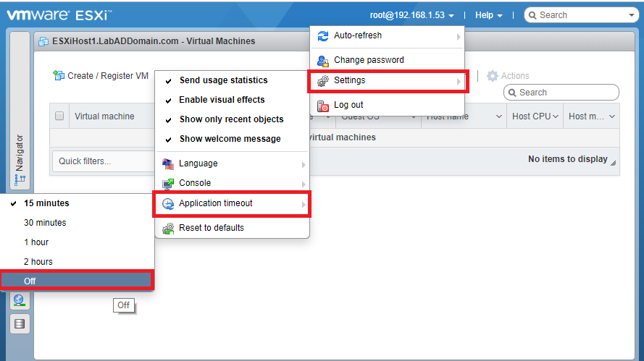This screenshot has width=644, height=361.
Task: Click the Language flag icon
Action: (168, 164)
